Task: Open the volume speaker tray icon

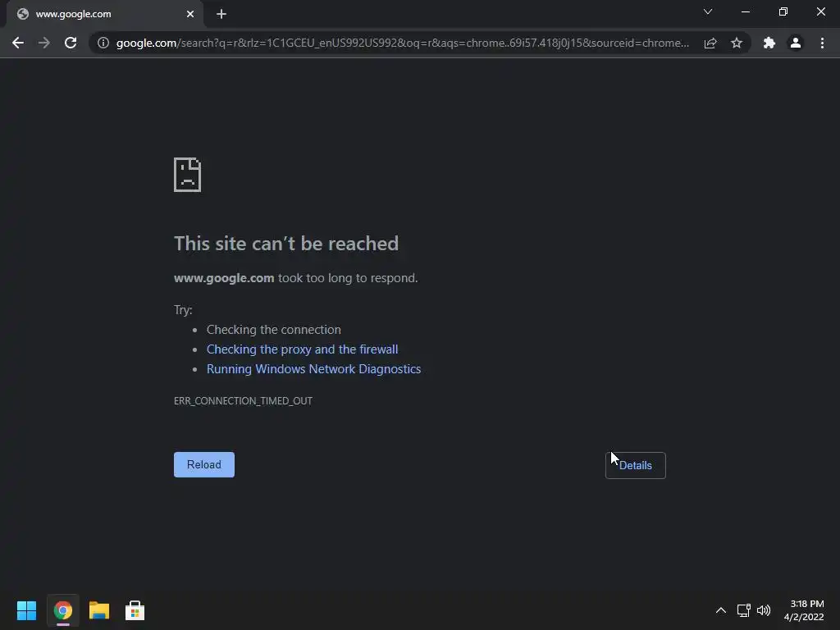Action: 764,610
